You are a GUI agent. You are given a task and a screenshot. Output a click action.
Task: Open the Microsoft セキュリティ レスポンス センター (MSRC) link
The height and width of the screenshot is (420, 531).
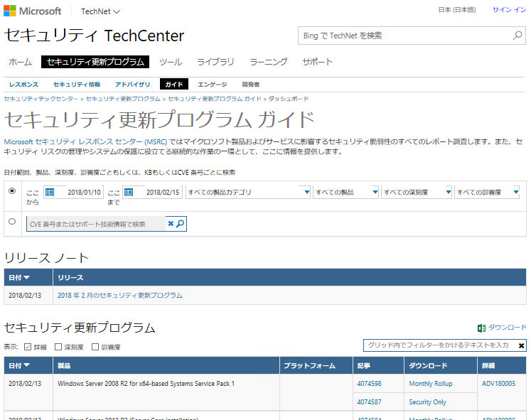point(85,142)
